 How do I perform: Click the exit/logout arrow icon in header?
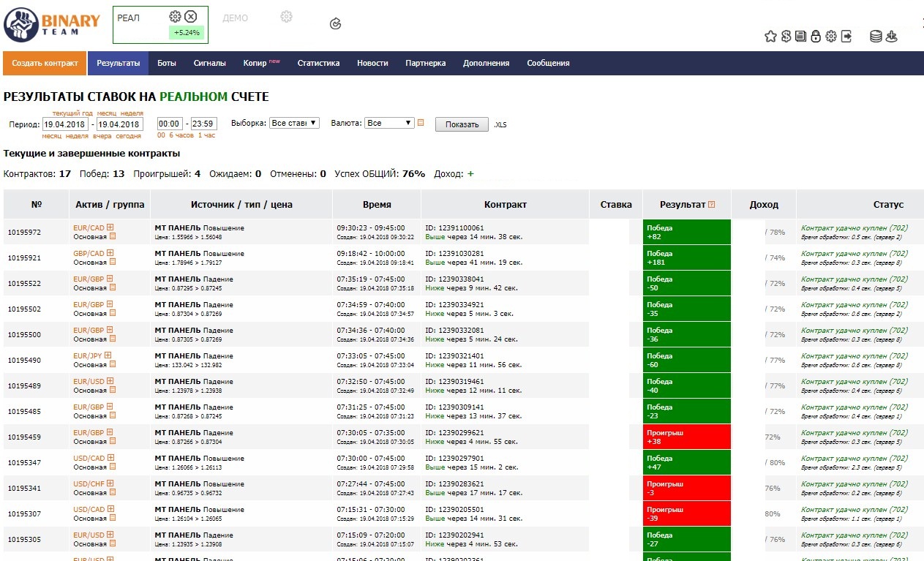click(846, 37)
